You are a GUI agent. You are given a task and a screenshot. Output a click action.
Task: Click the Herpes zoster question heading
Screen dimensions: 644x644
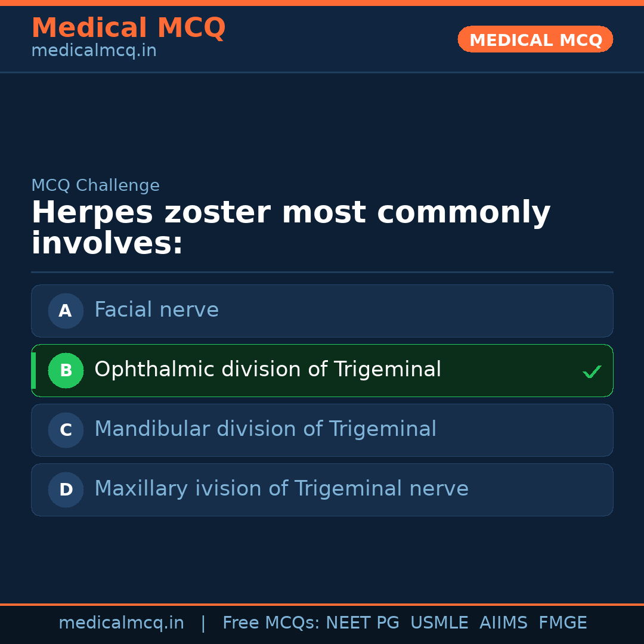coord(290,228)
